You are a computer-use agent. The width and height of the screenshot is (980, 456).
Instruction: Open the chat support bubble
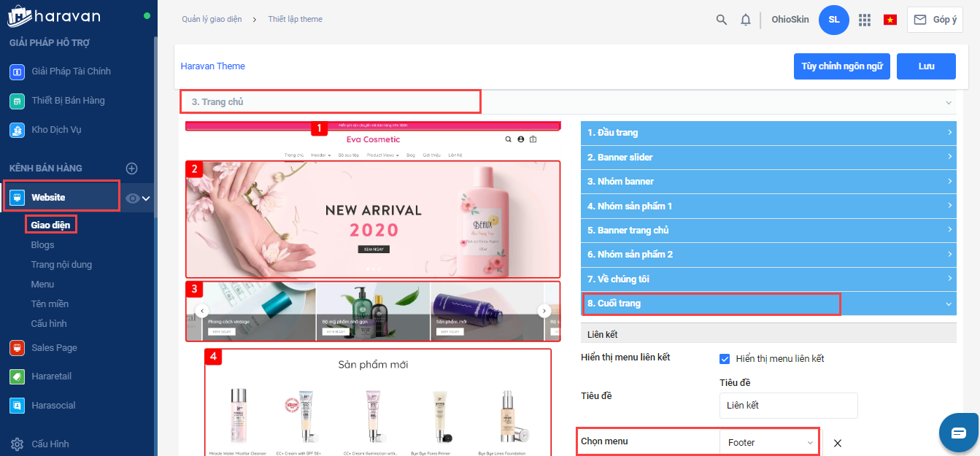(x=958, y=433)
